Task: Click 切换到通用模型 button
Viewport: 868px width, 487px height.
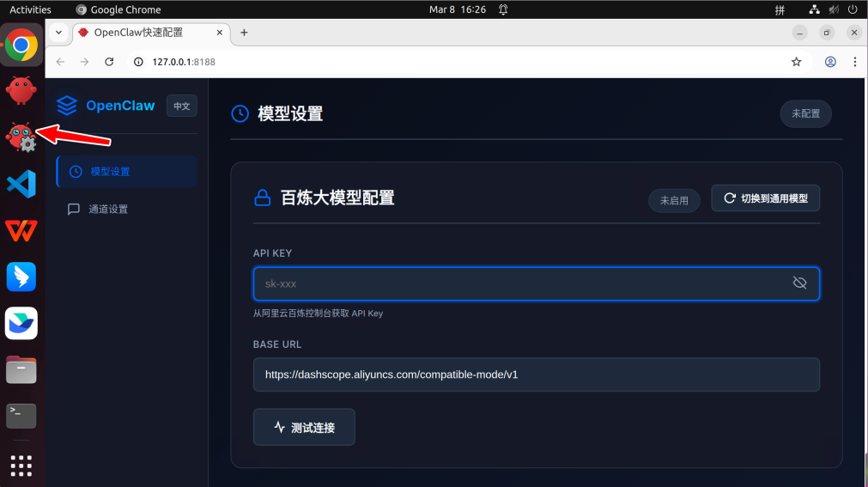Action: tap(765, 198)
